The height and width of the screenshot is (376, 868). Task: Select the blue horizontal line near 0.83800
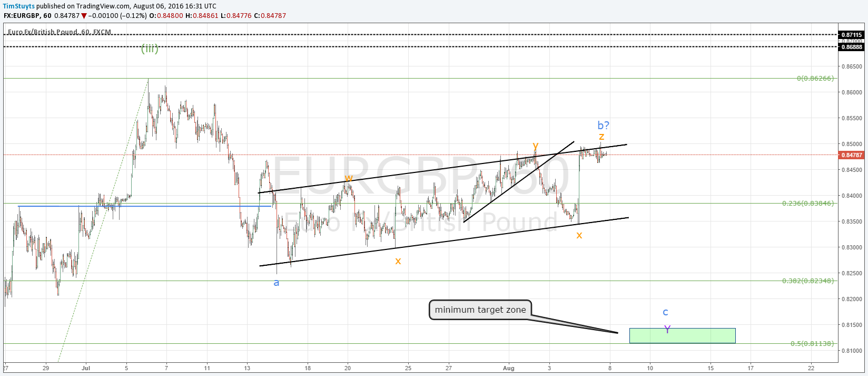point(145,206)
